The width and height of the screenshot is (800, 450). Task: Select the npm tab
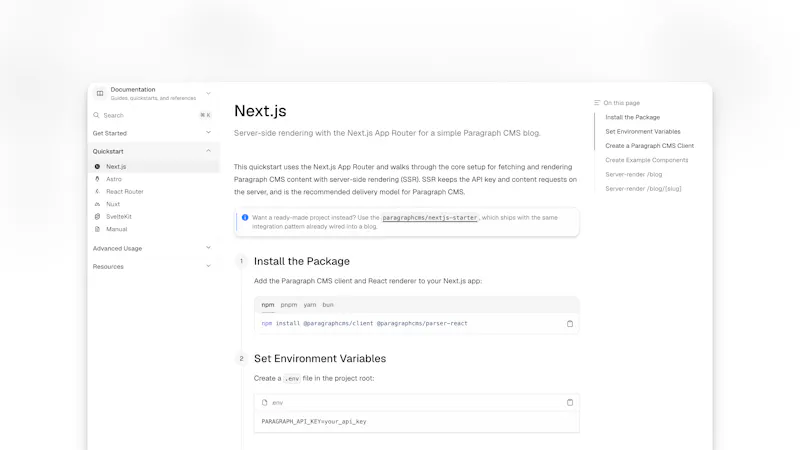point(268,305)
